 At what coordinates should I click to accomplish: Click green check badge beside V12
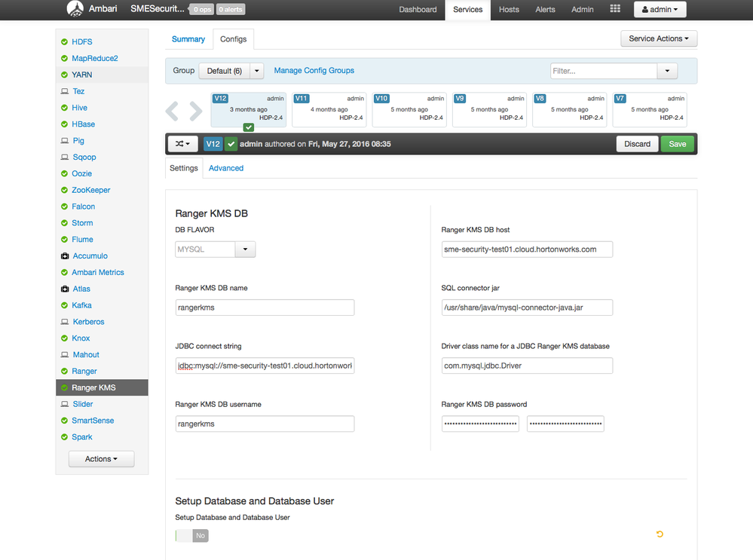coord(231,144)
